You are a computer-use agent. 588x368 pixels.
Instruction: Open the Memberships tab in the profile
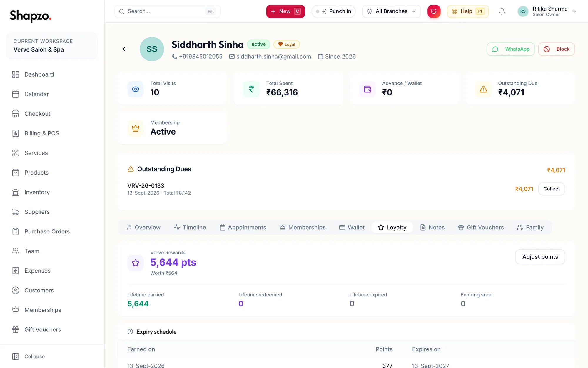coord(303,228)
